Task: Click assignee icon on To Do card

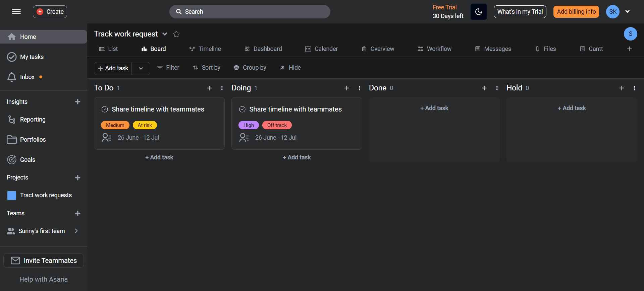Action: pyautogui.click(x=106, y=138)
